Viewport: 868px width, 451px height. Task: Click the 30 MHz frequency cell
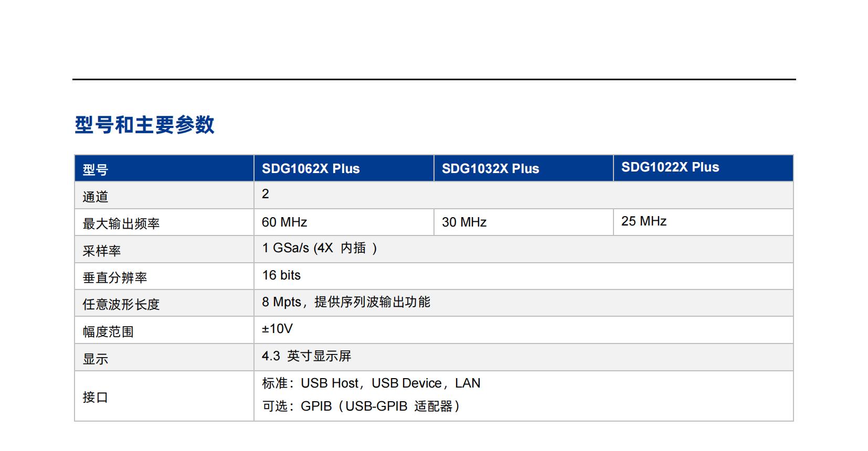click(x=464, y=222)
